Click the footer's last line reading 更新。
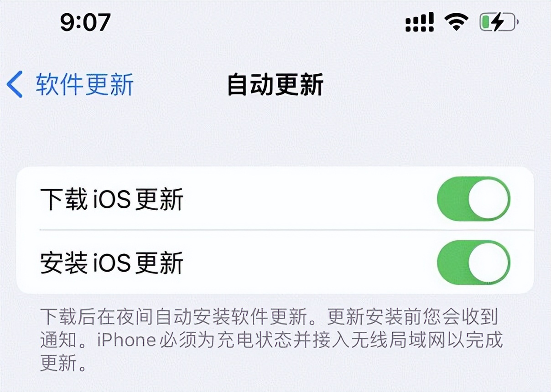 click(63, 362)
